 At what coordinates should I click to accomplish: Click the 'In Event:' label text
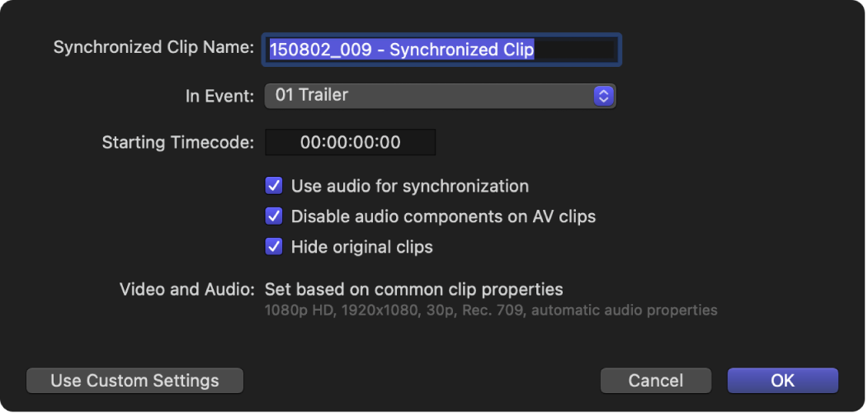tap(219, 97)
